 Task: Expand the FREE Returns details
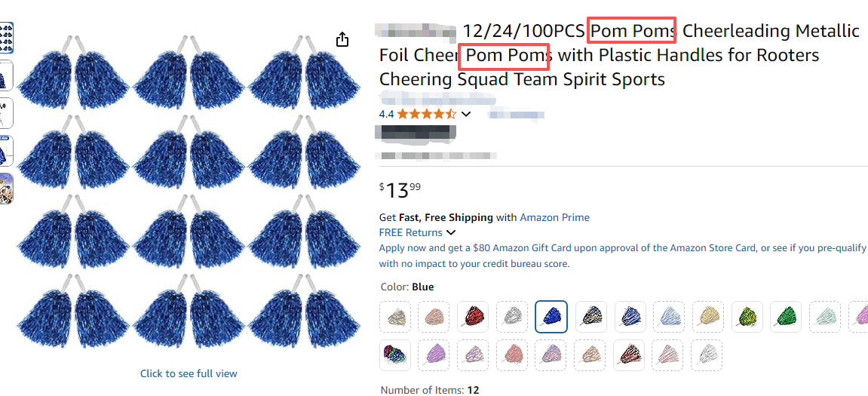coord(451,232)
